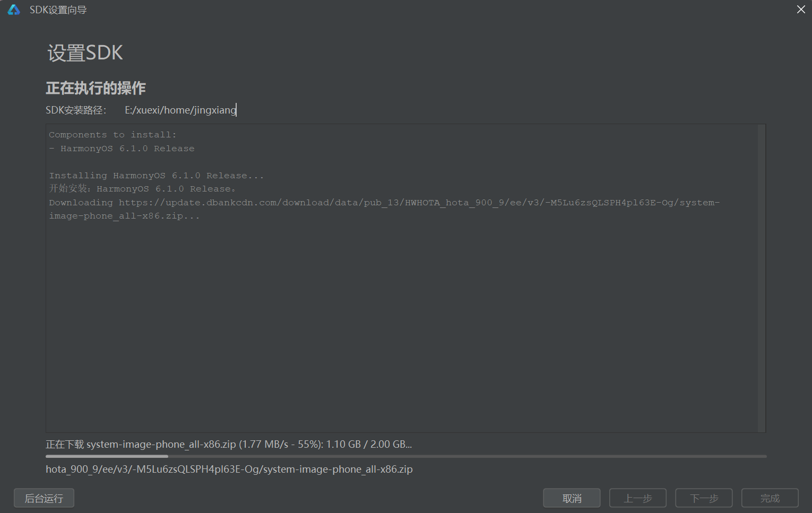This screenshot has height=513, width=812.
Task: Click the '开始安装: HarmonyOS 6.1.0 Release' line
Action: pyautogui.click(x=142, y=189)
